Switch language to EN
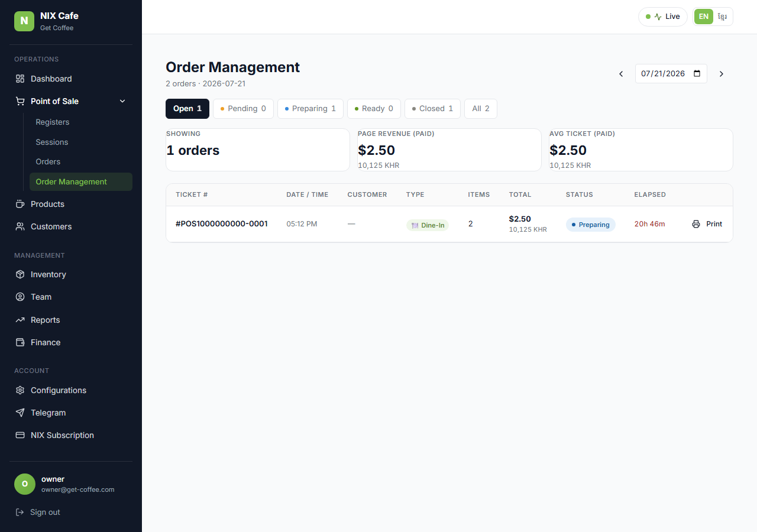The width and height of the screenshot is (757, 532). point(704,17)
